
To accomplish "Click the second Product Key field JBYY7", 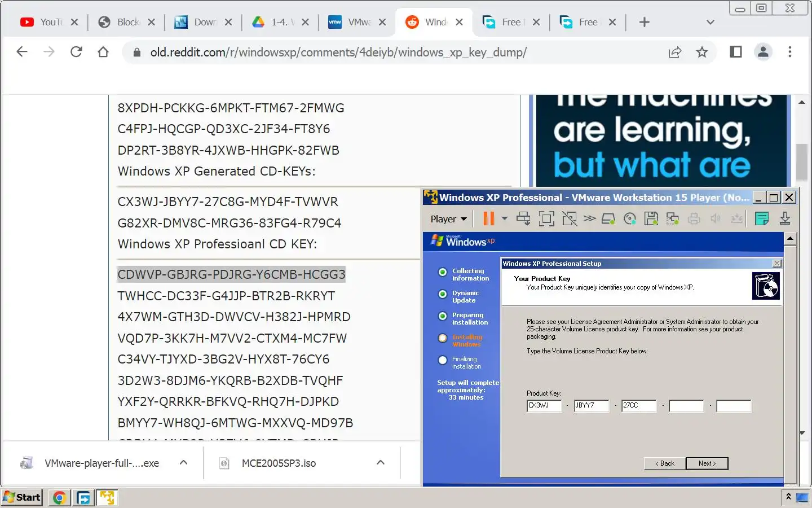I will click(x=592, y=405).
